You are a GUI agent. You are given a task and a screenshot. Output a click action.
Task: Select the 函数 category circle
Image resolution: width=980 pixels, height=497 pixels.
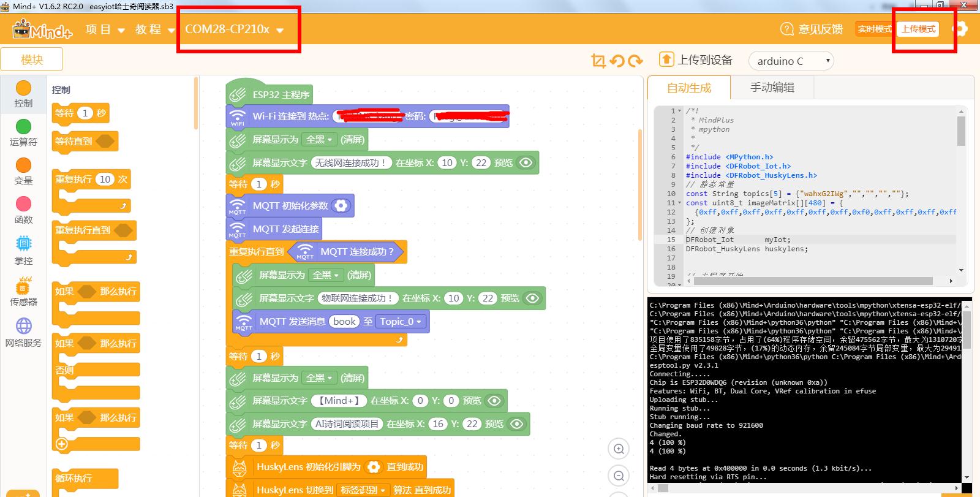click(23, 204)
